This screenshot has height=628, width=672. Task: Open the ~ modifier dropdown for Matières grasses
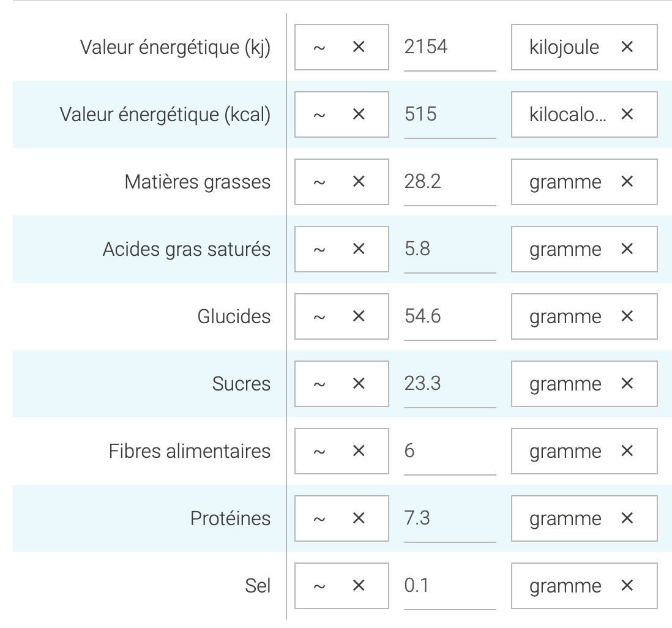point(320,182)
